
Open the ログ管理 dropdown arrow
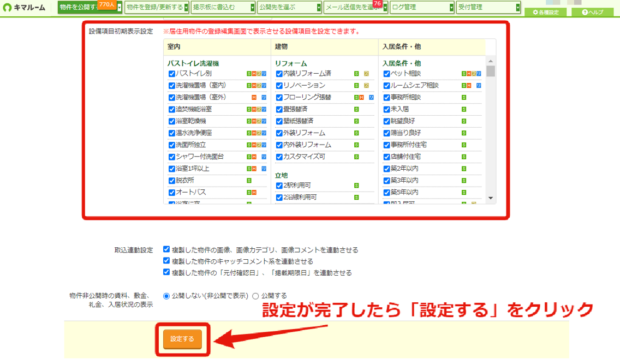pyautogui.click(x=451, y=8)
